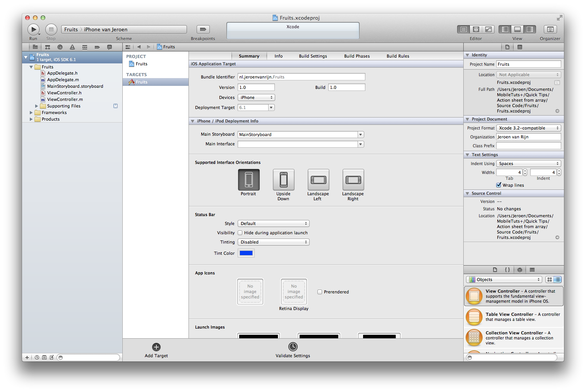Toggle the Breakpoints button
586x392 pixels.
(203, 29)
